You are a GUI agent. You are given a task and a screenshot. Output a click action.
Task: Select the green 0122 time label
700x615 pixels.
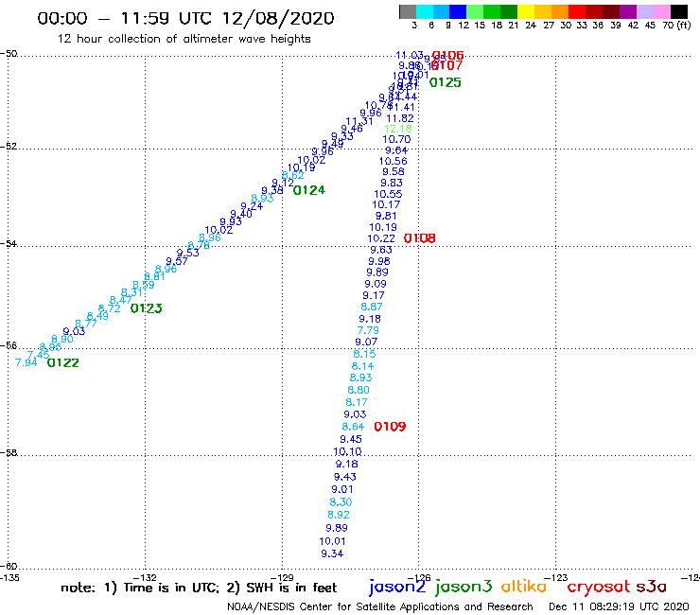click(x=63, y=362)
